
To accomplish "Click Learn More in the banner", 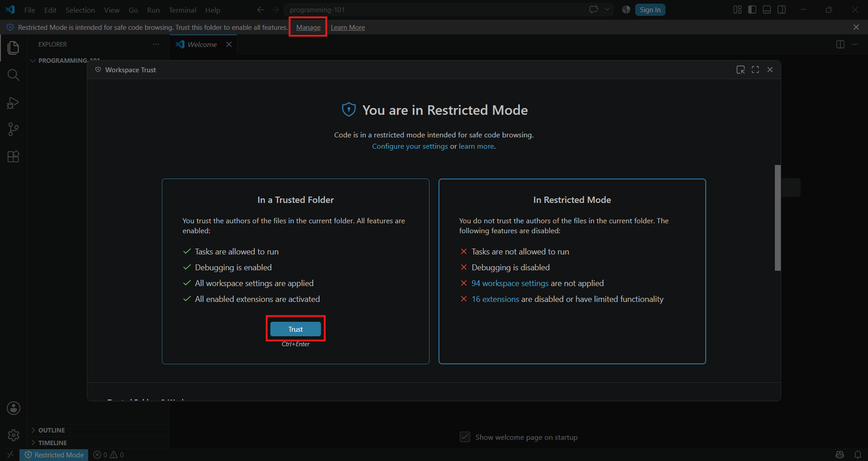I will (348, 28).
